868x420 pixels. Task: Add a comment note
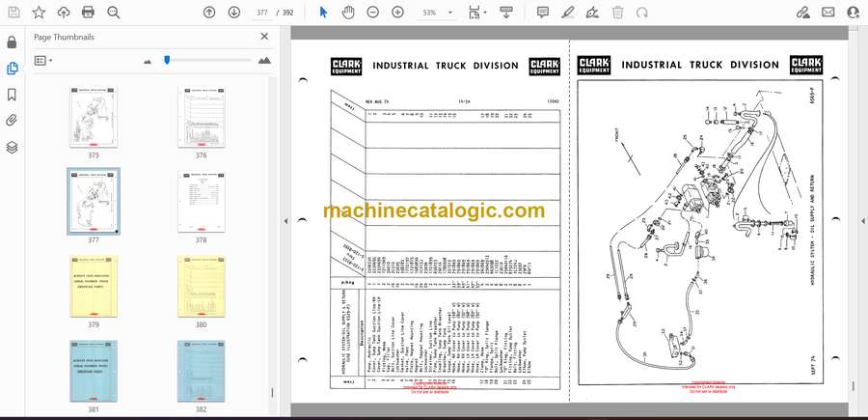[x=543, y=13]
